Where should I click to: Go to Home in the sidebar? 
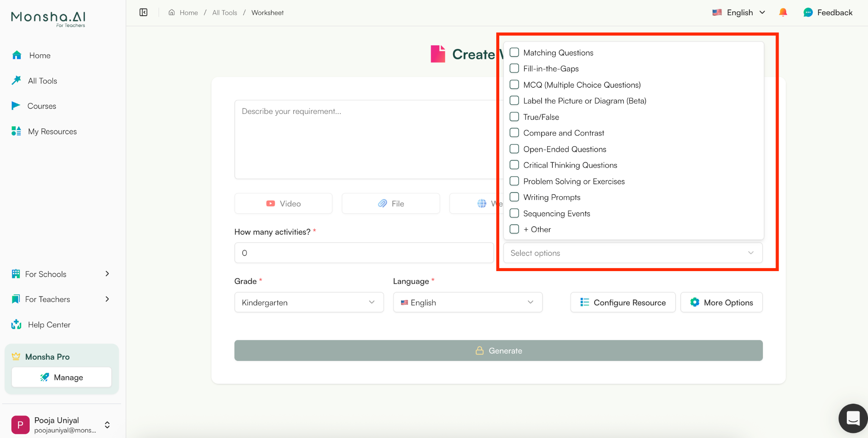click(40, 55)
